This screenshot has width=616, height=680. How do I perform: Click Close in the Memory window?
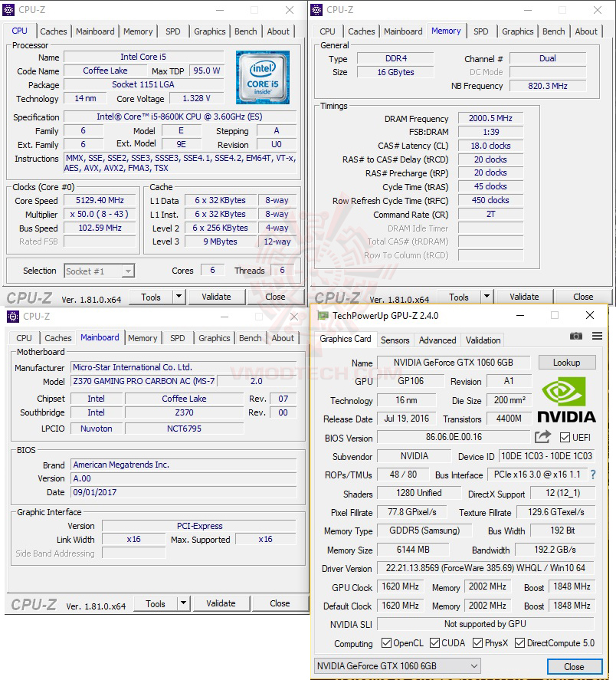coord(583,297)
